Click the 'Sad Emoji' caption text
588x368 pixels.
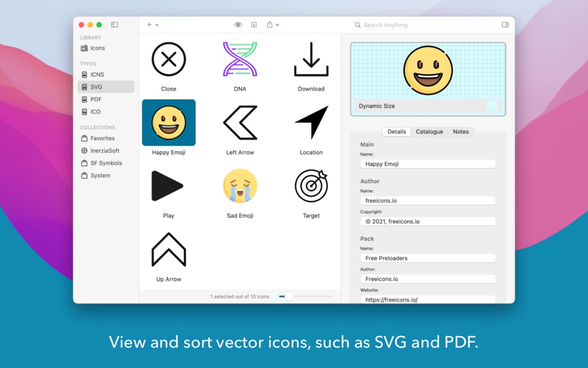(x=240, y=216)
